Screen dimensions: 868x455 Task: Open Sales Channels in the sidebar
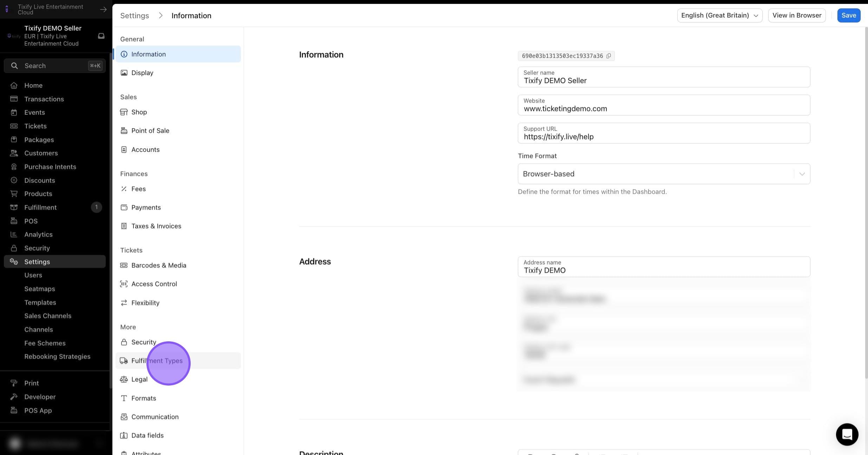pyautogui.click(x=48, y=316)
